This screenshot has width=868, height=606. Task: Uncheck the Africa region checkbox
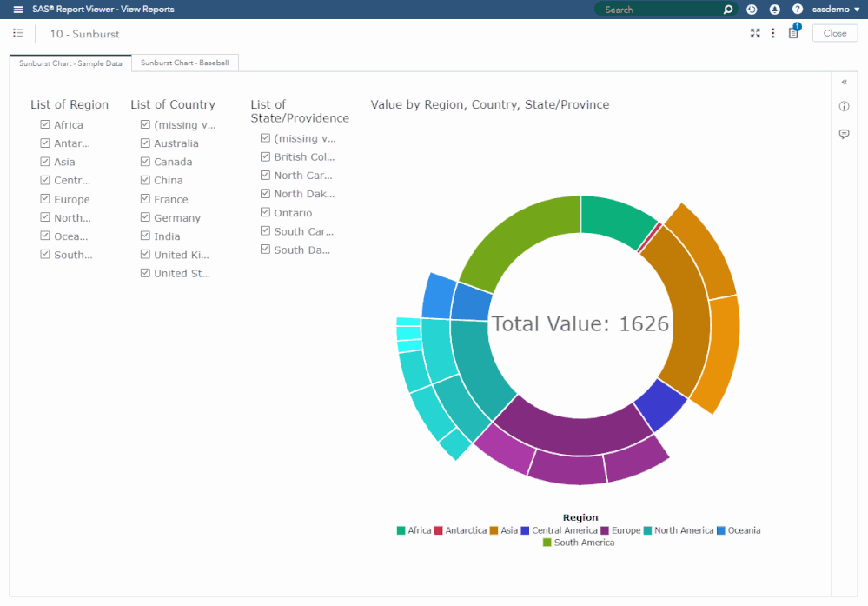pyautogui.click(x=45, y=124)
